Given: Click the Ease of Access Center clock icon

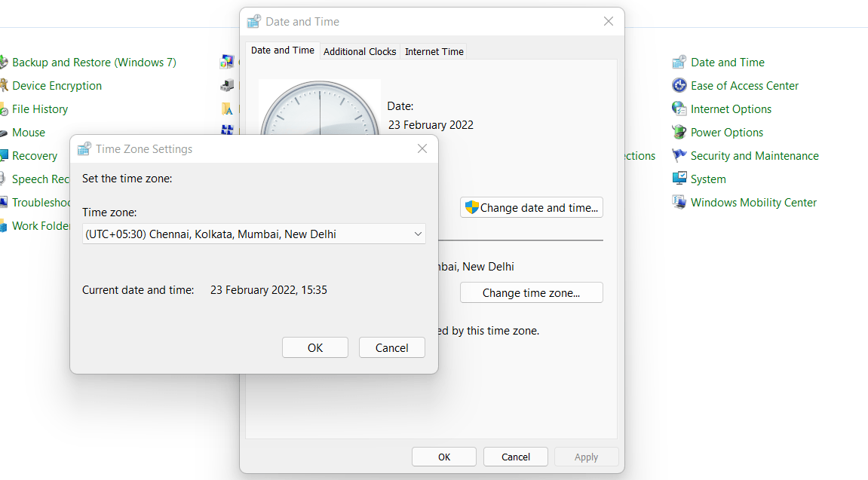Looking at the screenshot, I should click(679, 85).
